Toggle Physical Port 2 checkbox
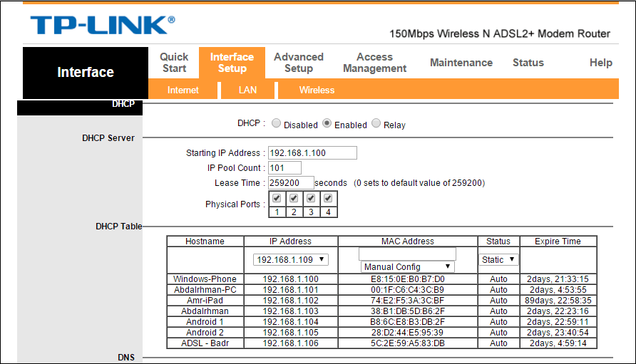 point(294,198)
